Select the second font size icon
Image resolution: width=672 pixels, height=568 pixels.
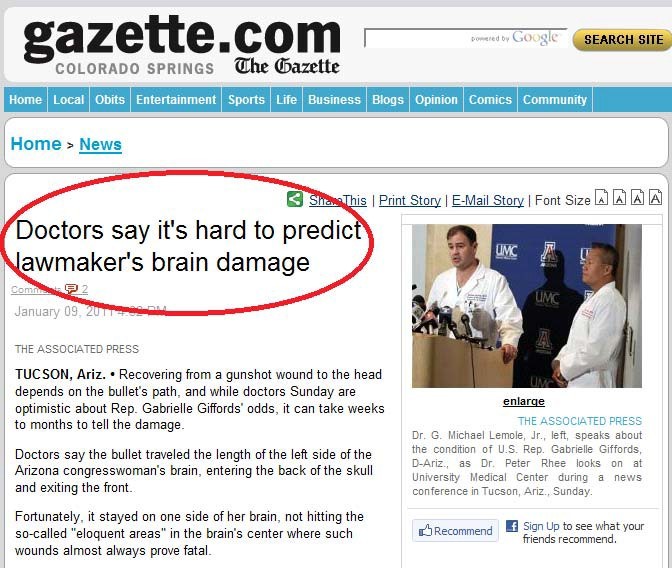tap(619, 198)
